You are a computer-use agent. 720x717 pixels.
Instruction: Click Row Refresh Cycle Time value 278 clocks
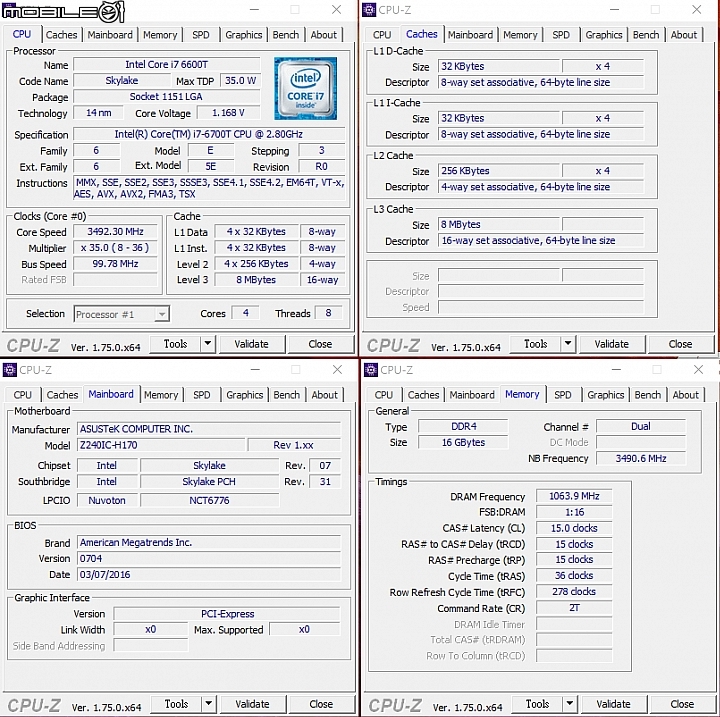[574, 592]
